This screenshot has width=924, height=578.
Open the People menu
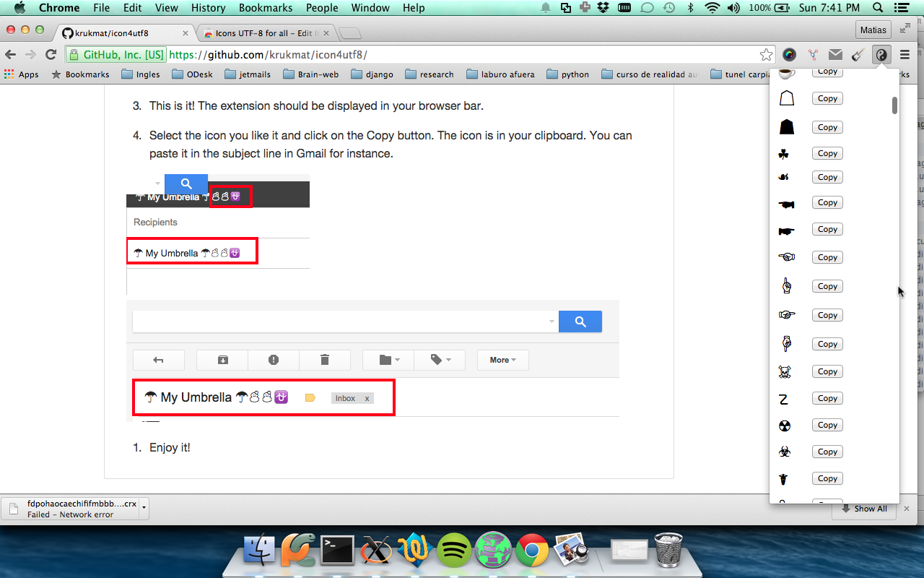(322, 8)
